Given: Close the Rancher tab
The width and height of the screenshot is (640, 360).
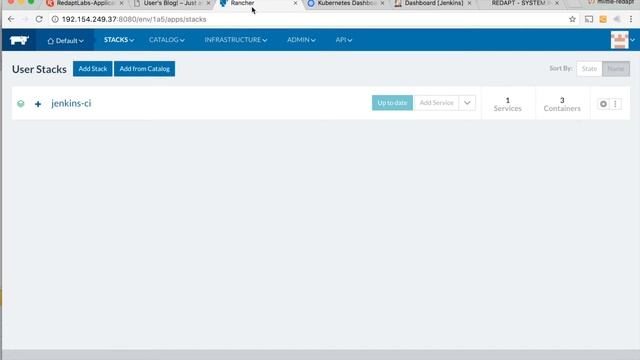Looking at the screenshot, I should [296, 3].
